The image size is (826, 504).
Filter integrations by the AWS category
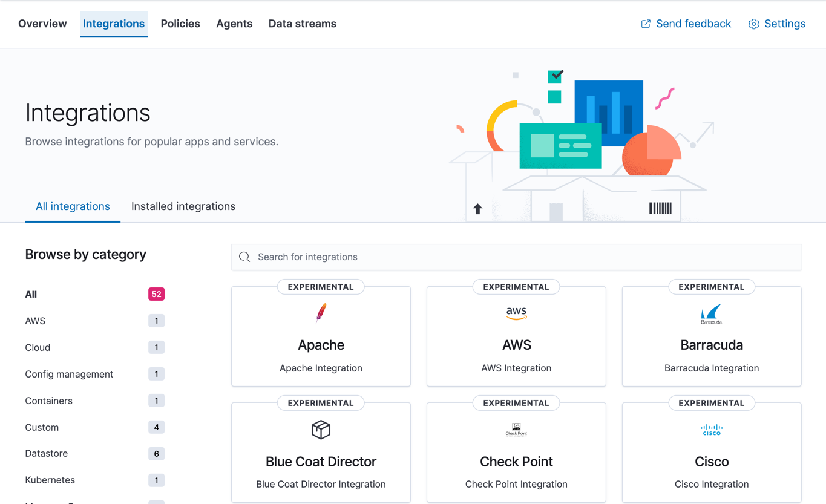[35, 321]
